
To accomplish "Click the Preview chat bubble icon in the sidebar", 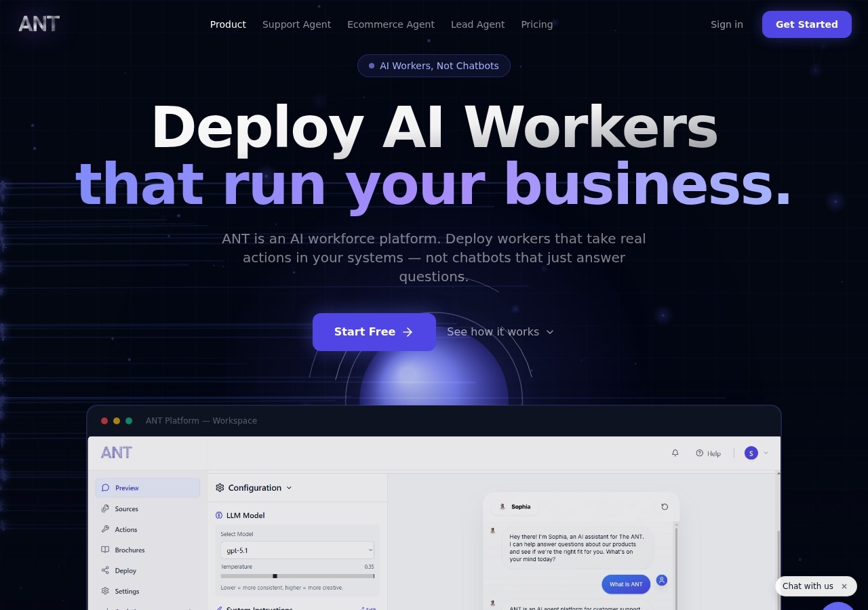I will pyautogui.click(x=105, y=488).
